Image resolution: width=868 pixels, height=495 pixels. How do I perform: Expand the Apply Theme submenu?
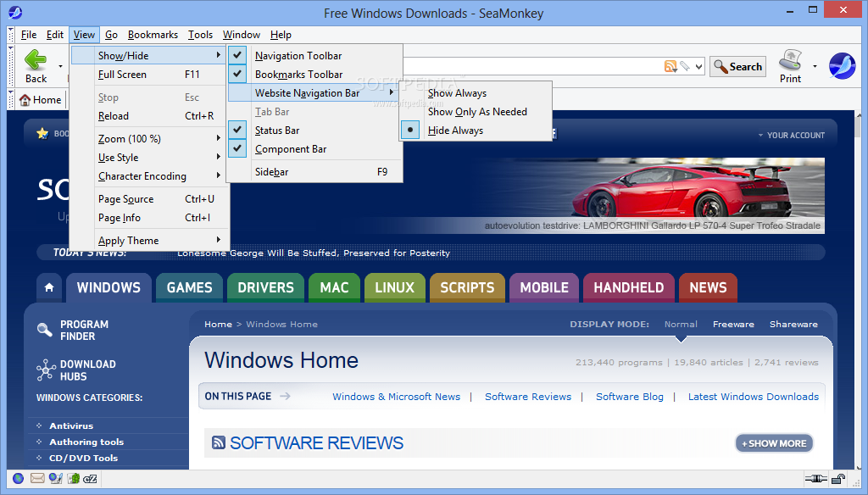[x=148, y=241]
